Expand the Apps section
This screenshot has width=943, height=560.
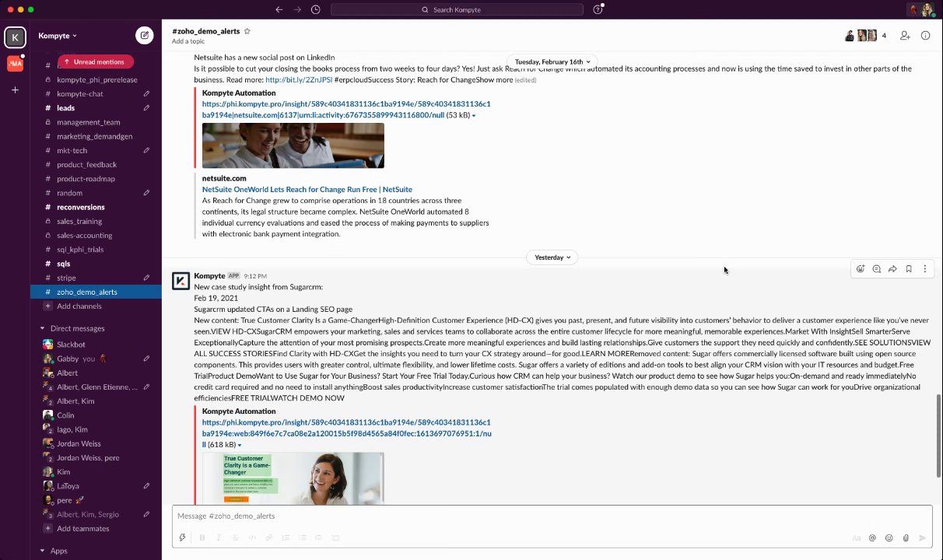click(42, 551)
